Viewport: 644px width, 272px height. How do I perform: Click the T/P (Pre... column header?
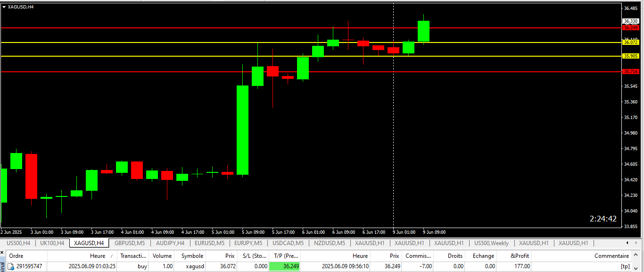click(x=284, y=256)
